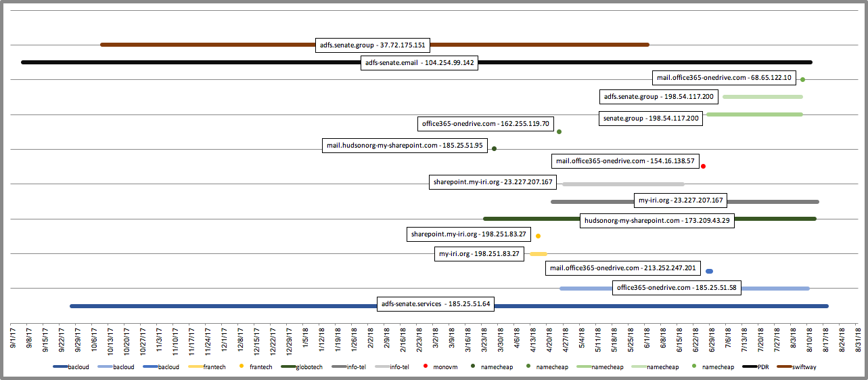Viewport: 868px width, 380px height.
Task: Click the dark green dot near 185.25.51.95
Action: (x=494, y=148)
